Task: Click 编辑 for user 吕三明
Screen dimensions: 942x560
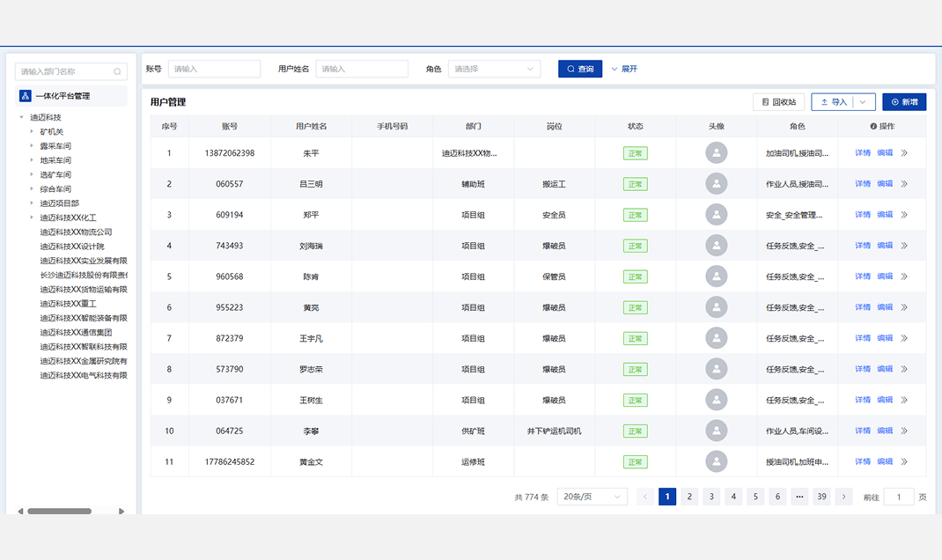Action: 885,184
